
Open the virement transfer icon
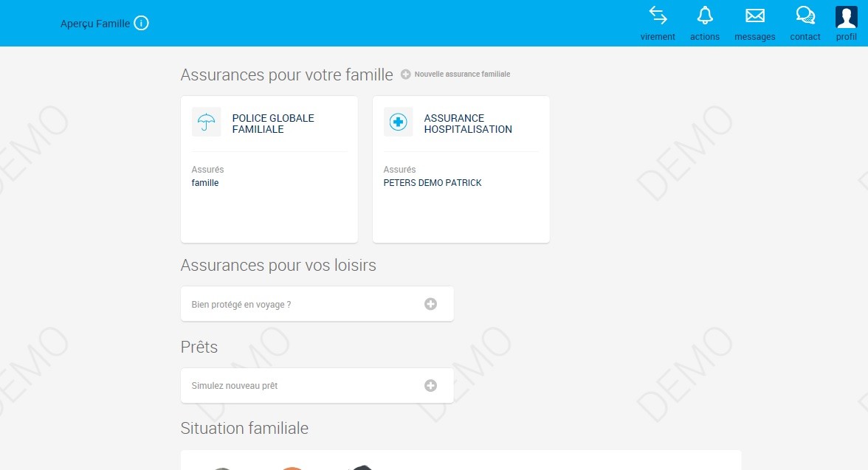coord(658,15)
